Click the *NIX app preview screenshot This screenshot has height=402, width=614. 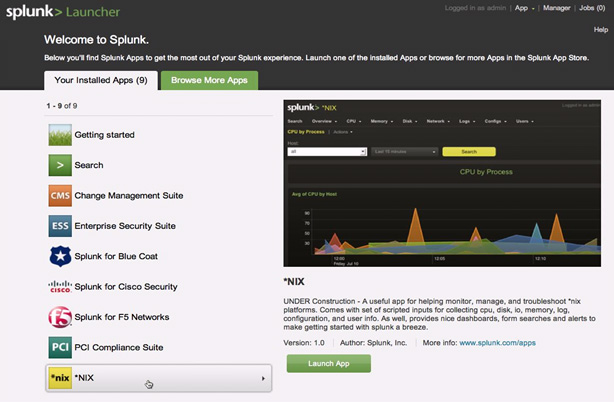point(442,183)
